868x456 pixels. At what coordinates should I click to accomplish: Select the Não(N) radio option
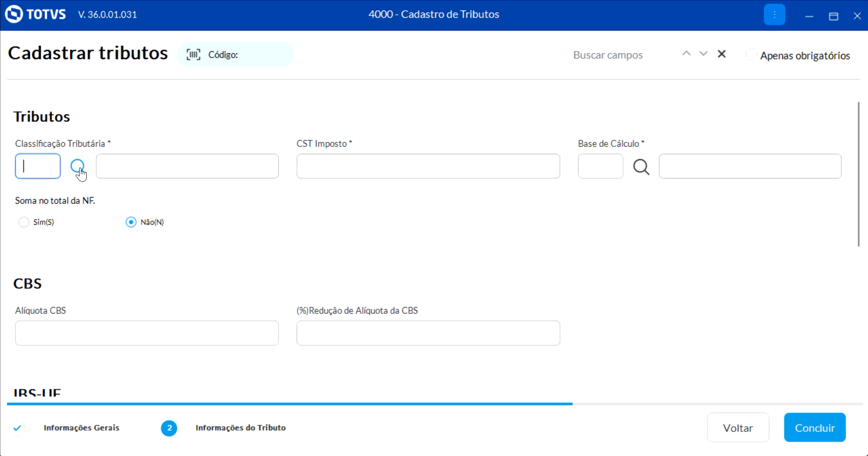pyautogui.click(x=131, y=222)
